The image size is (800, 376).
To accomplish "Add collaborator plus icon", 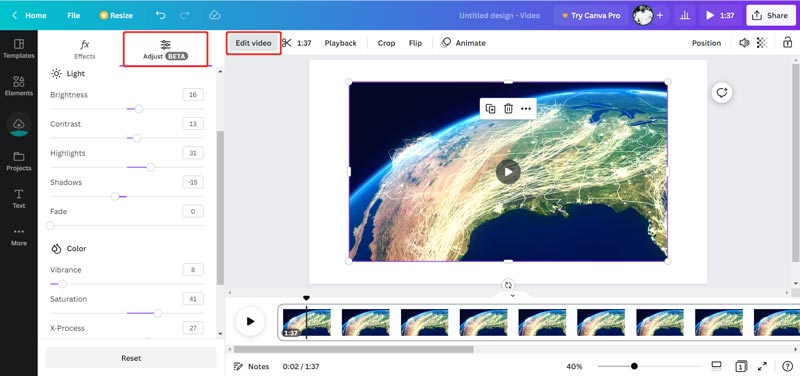I will [x=660, y=15].
